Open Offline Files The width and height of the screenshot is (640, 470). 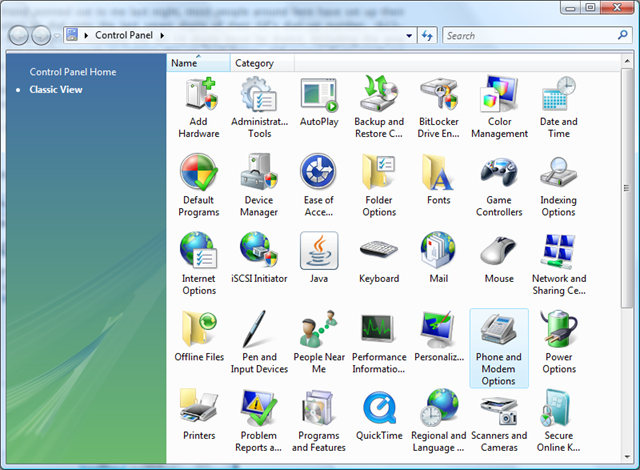199,336
